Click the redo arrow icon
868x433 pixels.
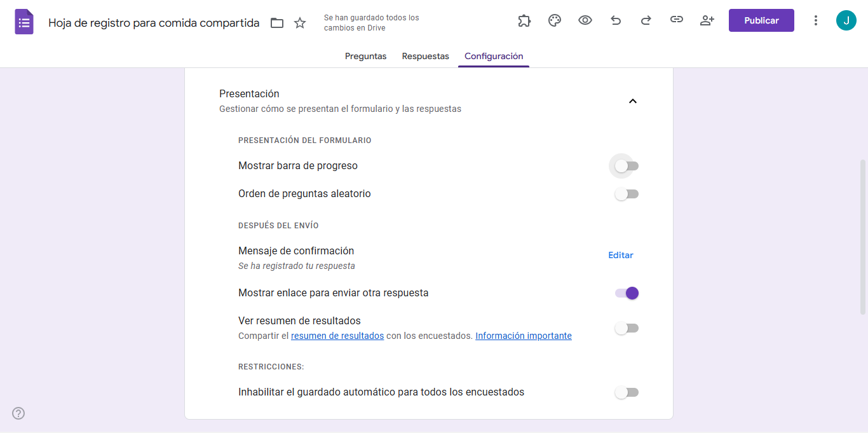pos(646,20)
